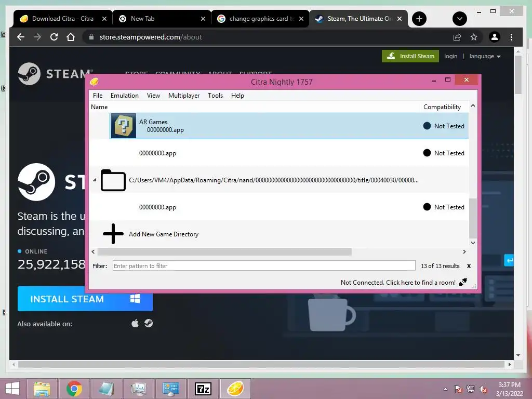Image resolution: width=532 pixels, height=399 pixels.
Task: Click the AR Games entry text
Action: pos(162,126)
